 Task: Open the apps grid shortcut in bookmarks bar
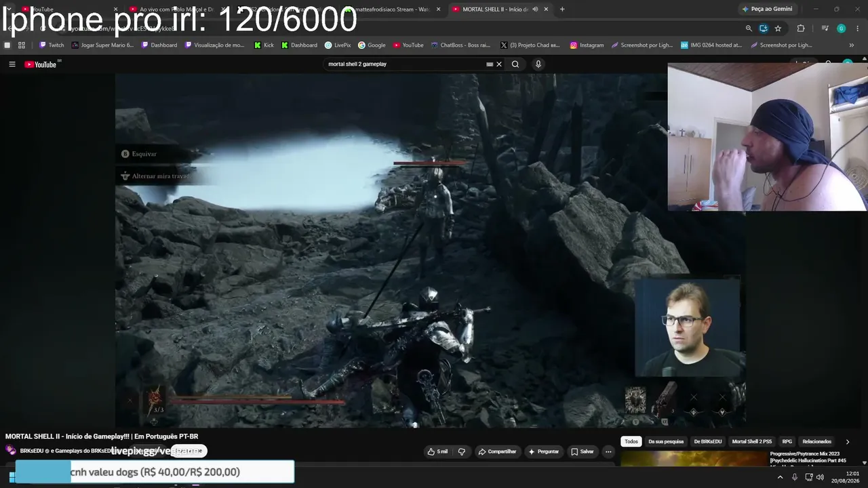(22, 45)
